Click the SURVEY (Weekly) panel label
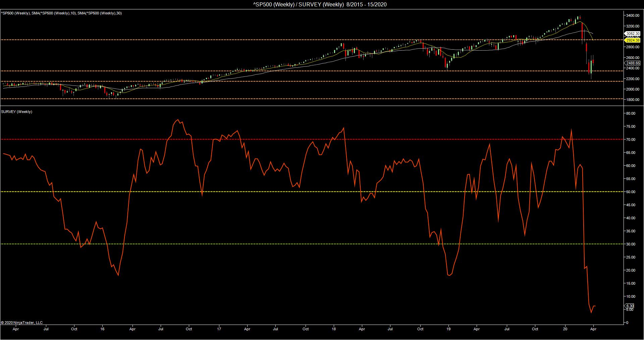This screenshot has height=340, width=644. (x=17, y=112)
